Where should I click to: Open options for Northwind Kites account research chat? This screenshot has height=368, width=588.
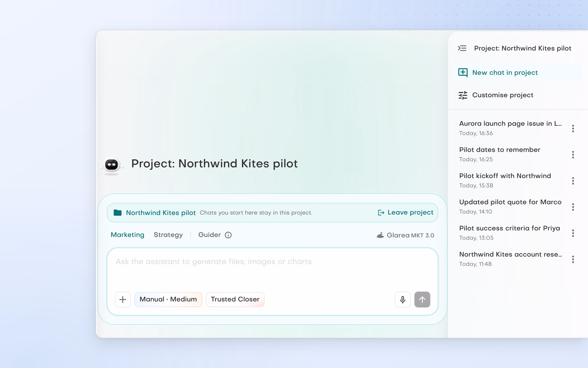tap(573, 259)
